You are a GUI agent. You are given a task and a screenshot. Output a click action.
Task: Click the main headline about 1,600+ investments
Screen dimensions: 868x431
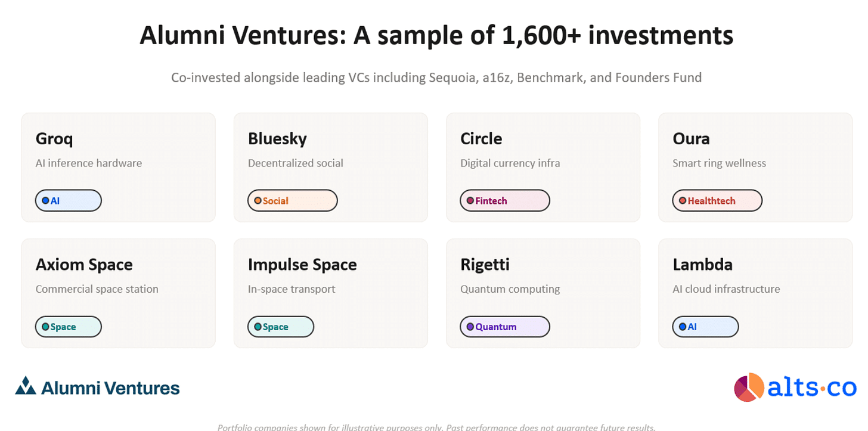tap(436, 36)
